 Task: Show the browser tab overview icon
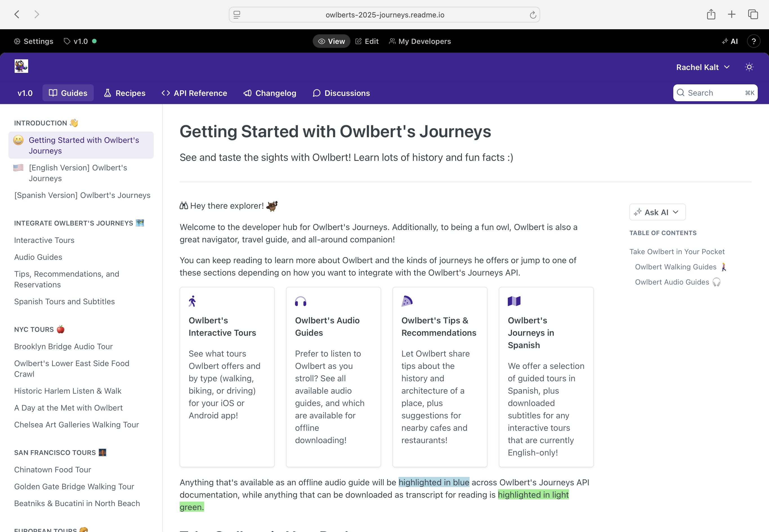(753, 14)
